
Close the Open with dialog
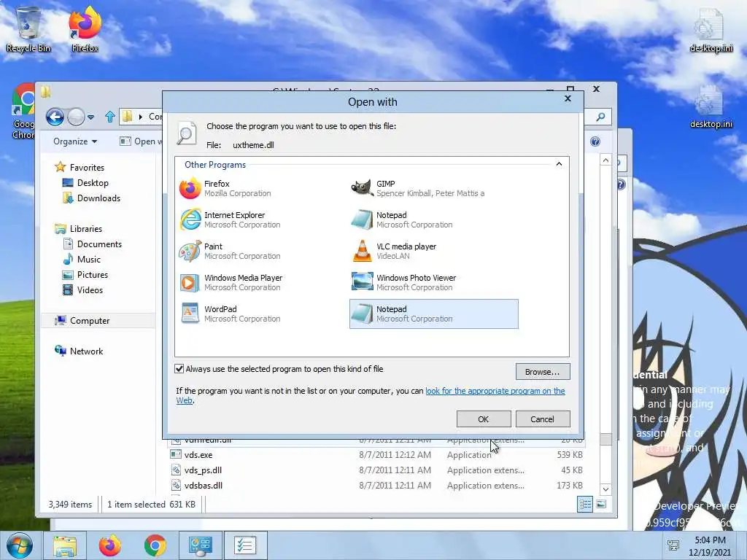568,98
